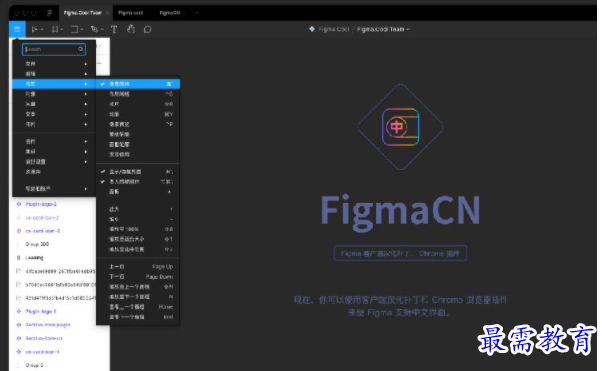The height and width of the screenshot is (371, 602).
Task: Click component icon beside Section-icon-plugin layer
Action: pos(19,325)
